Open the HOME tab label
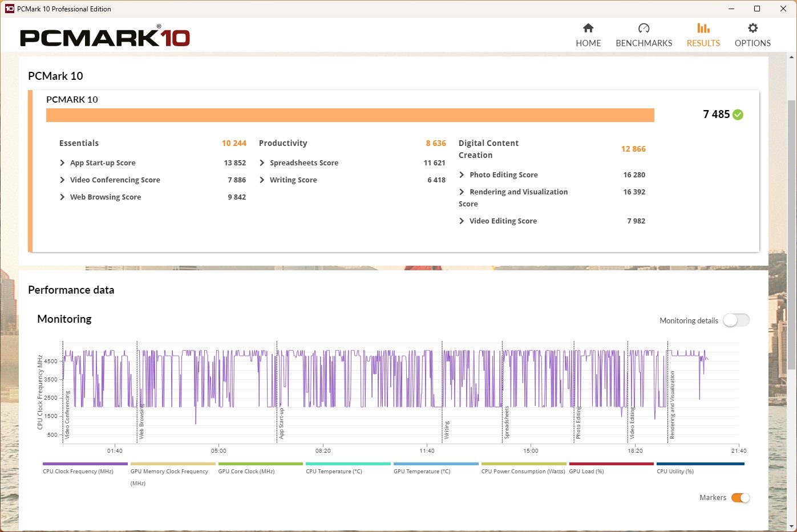797x532 pixels. tap(588, 43)
